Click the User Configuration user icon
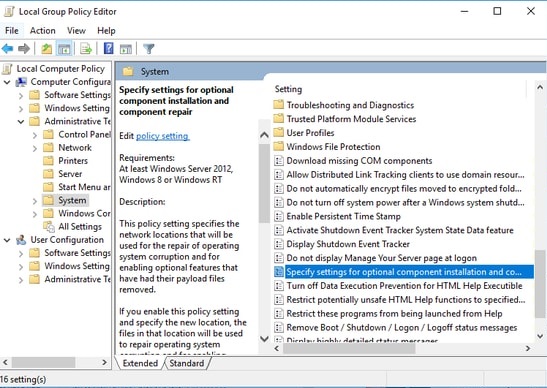The height and width of the screenshot is (388, 547). coord(21,240)
